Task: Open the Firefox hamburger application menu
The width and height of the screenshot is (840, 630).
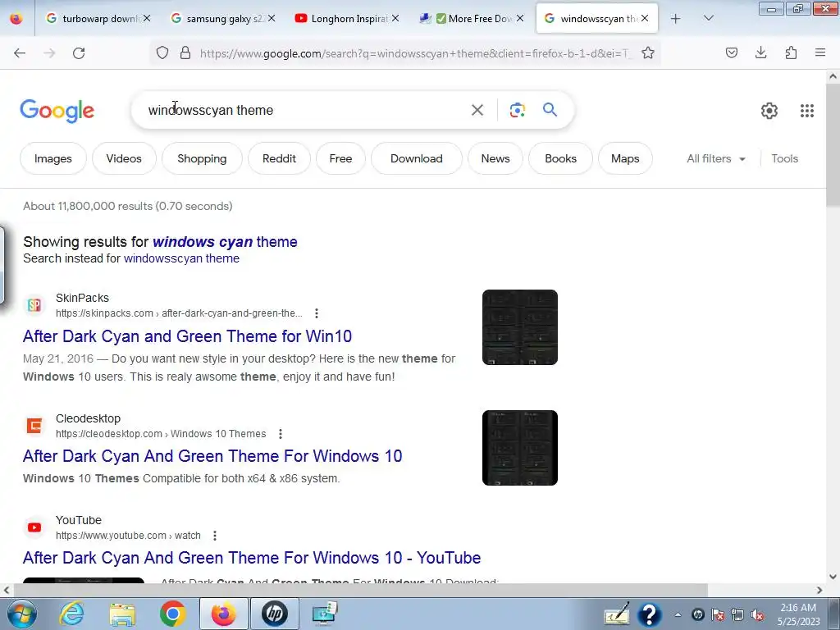Action: 820,52
